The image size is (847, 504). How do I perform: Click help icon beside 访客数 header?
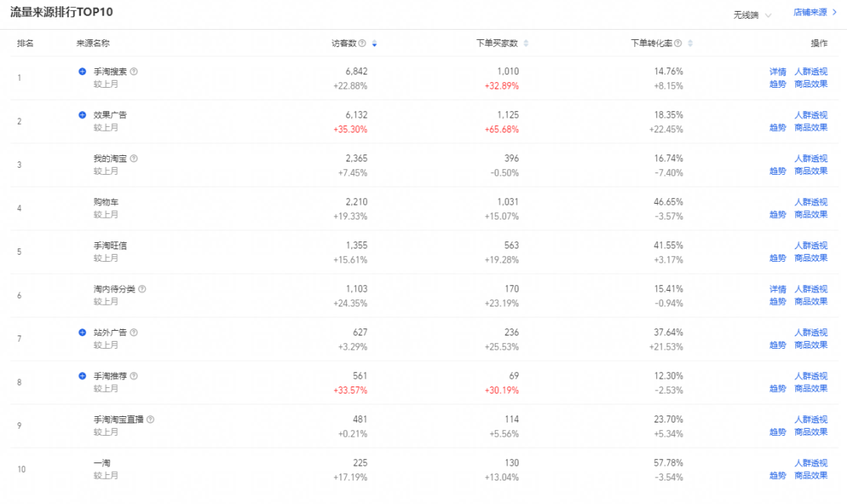point(362,43)
